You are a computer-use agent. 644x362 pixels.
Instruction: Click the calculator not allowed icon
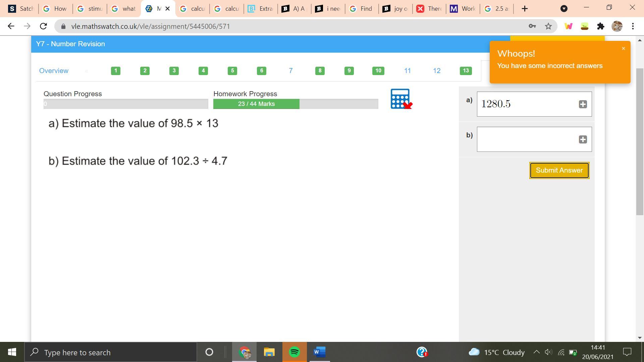401,99
